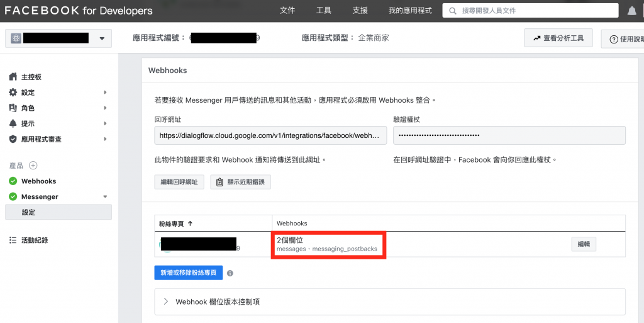Click 新增或移除粉絲專頁 button
The height and width of the screenshot is (323, 644).
tap(189, 273)
